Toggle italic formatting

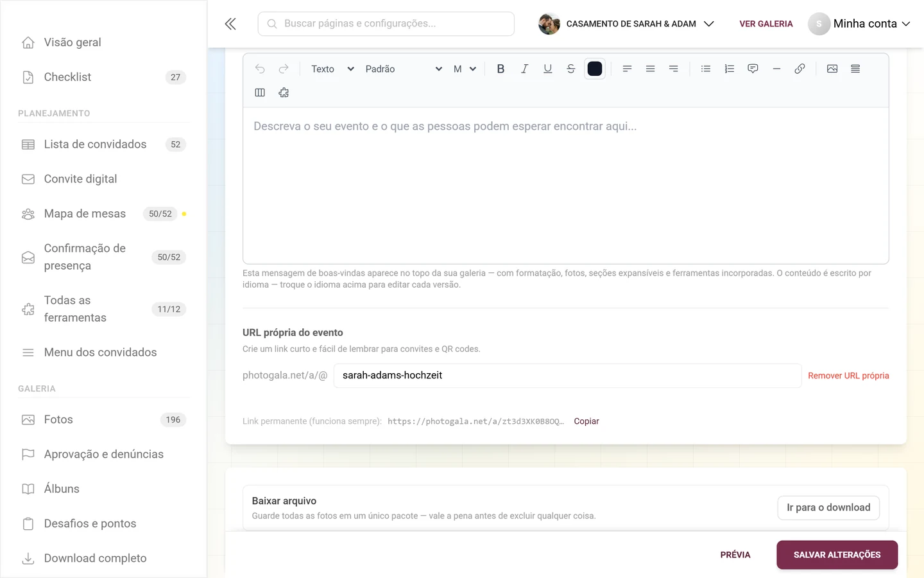[x=524, y=69]
